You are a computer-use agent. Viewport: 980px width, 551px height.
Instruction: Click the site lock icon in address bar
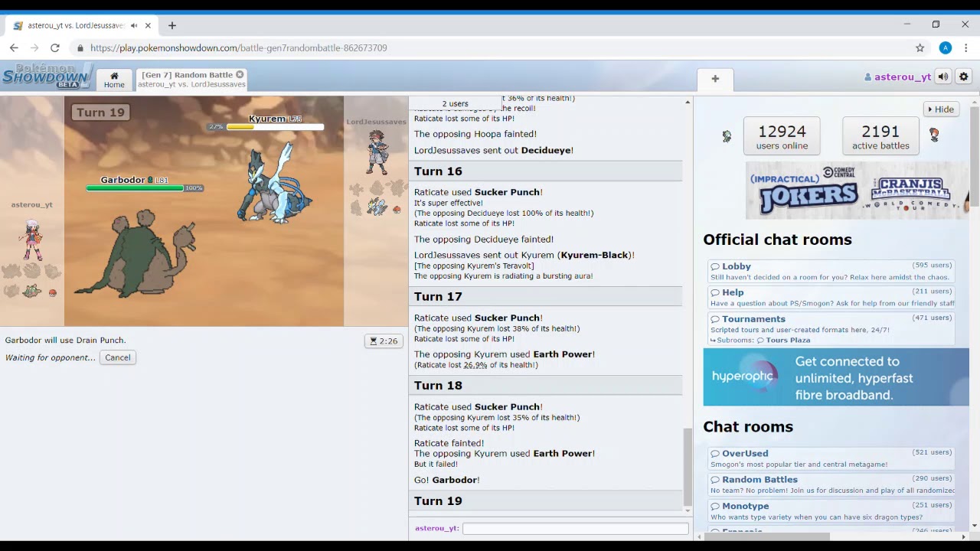click(x=80, y=47)
